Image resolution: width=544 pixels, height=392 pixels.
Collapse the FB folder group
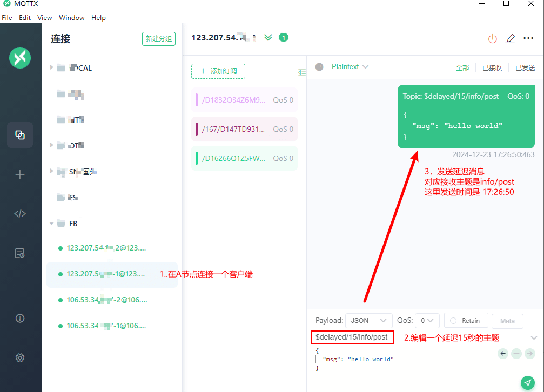[x=51, y=223]
